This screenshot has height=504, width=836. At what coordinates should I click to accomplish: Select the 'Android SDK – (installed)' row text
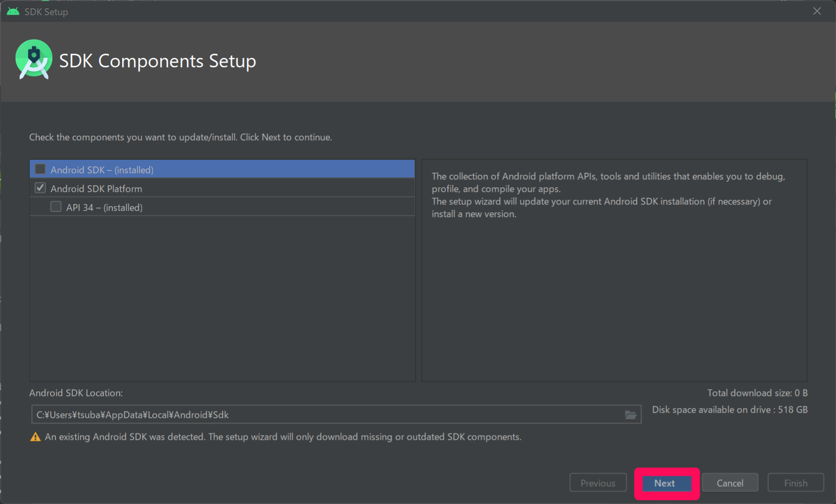coord(102,170)
